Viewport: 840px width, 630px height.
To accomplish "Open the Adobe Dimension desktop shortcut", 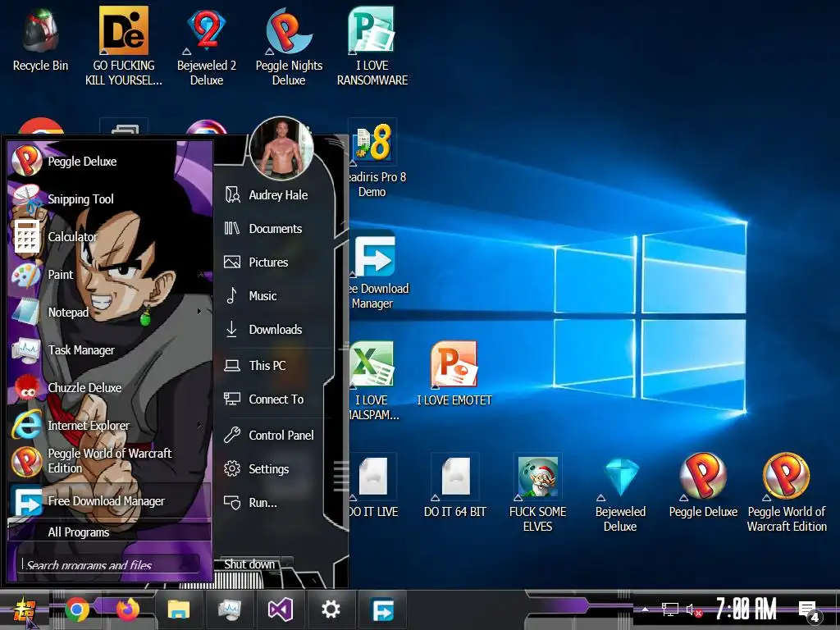I will click(124, 46).
